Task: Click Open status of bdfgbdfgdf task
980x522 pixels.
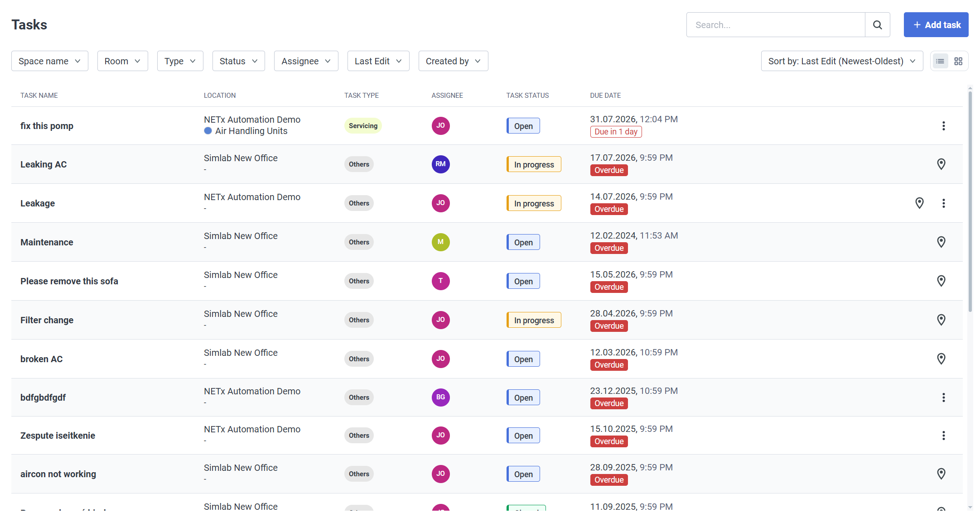Action: point(523,398)
